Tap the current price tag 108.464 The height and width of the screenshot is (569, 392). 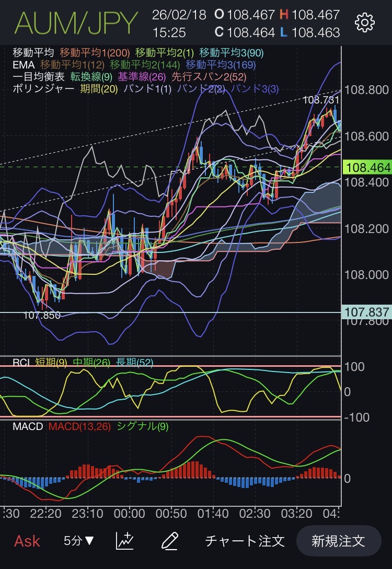click(x=367, y=167)
